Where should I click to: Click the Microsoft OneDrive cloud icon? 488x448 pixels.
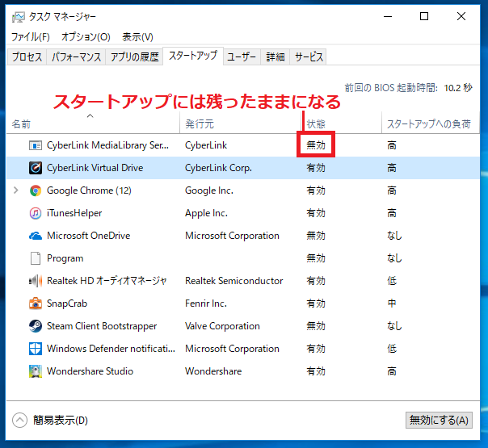[36, 236]
